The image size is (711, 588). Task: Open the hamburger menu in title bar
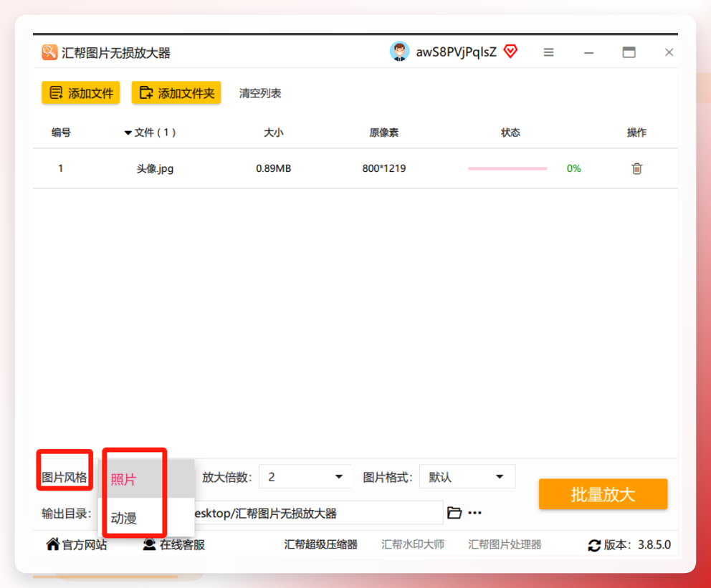point(549,52)
